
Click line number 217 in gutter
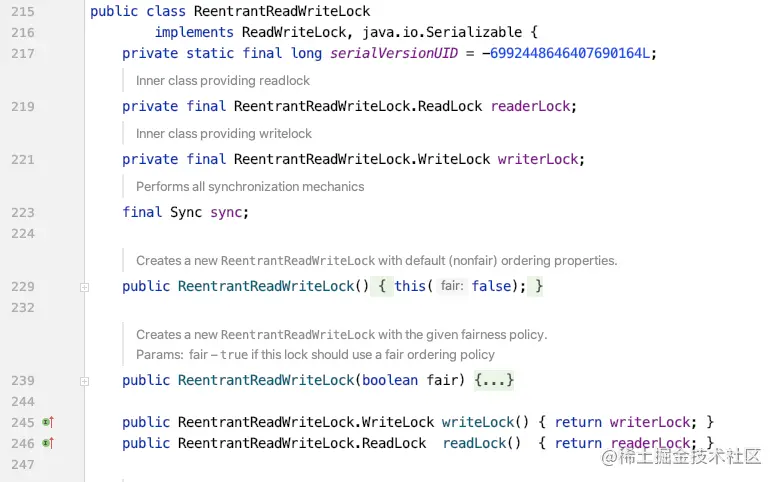pos(23,53)
